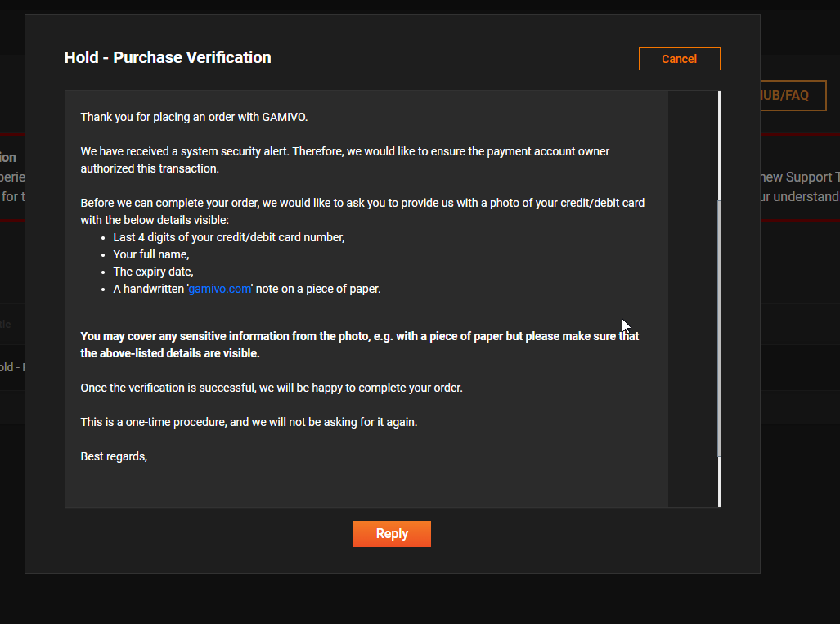Click 'Once the verification is successful' line
Image resolution: width=840 pixels, height=624 pixels.
click(x=272, y=388)
